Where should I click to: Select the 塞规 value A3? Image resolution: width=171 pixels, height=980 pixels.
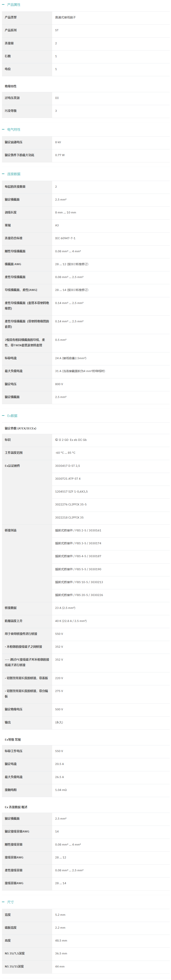[x=57, y=226]
